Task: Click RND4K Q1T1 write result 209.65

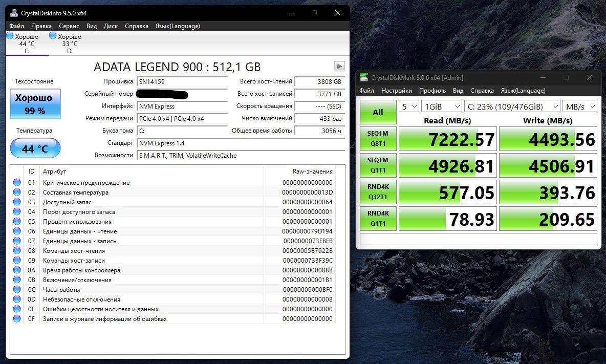Action: click(x=548, y=219)
